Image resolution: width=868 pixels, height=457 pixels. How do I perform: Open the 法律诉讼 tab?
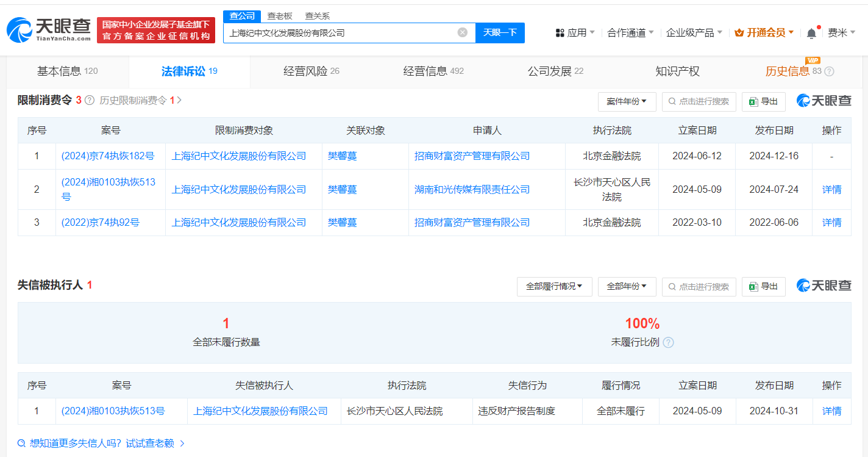point(190,71)
